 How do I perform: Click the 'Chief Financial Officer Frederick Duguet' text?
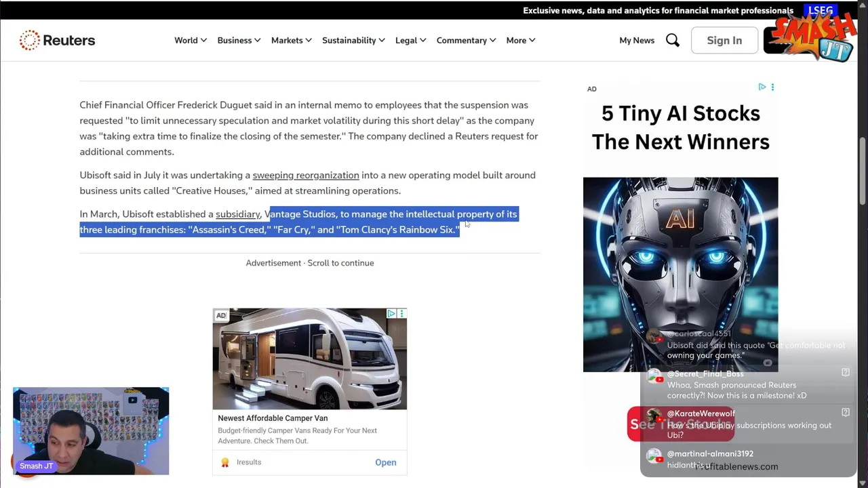point(165,105)
